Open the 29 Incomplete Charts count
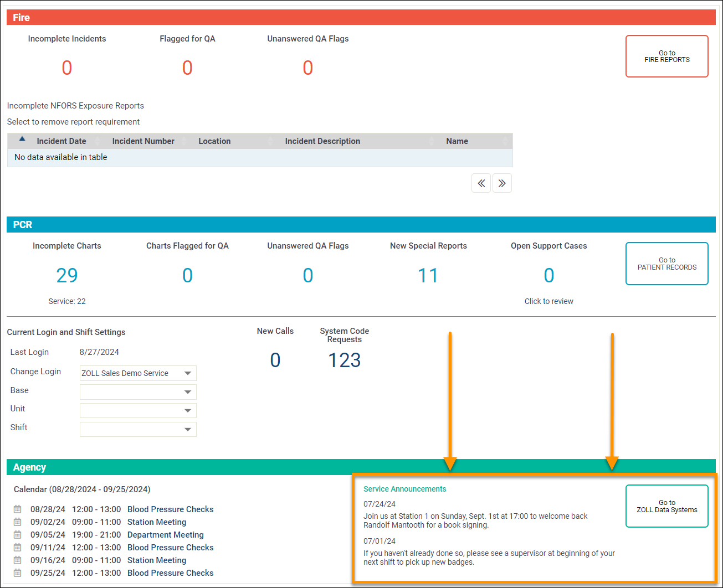 (x=67, y=275)
